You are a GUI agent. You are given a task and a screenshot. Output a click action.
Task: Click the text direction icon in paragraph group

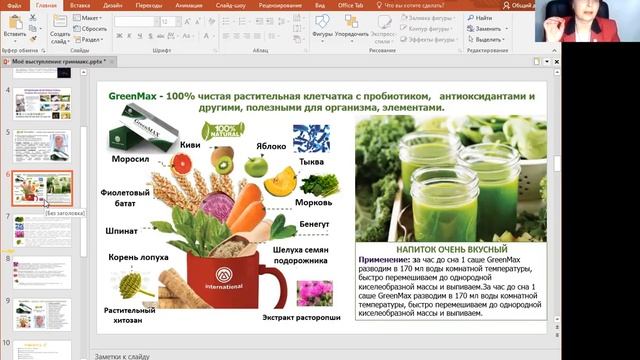click(x=298, y=18)
